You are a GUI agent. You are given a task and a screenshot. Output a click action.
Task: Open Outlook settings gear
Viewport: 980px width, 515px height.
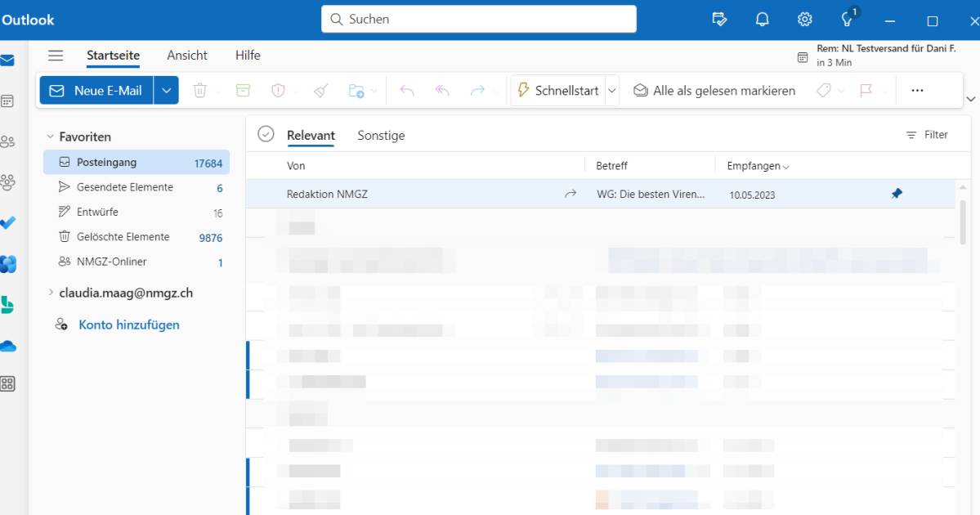coord(803,20)
